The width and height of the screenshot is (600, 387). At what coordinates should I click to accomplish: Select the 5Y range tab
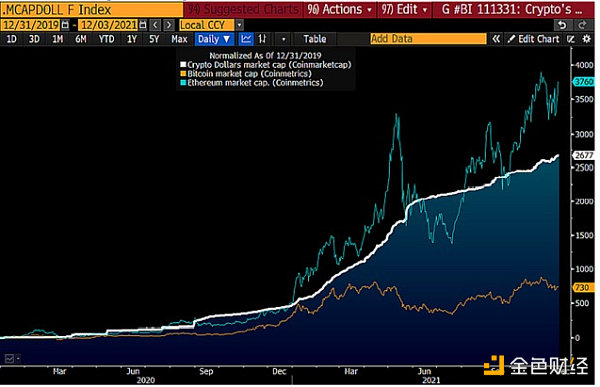click(x=154, y=39)
